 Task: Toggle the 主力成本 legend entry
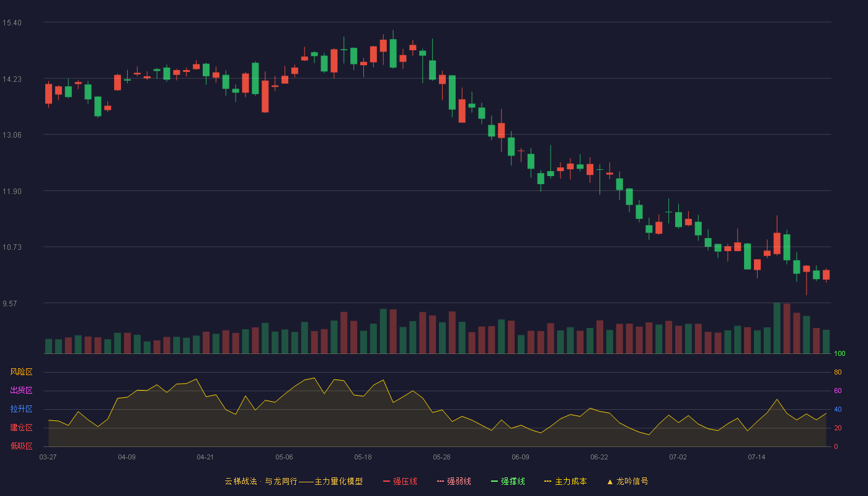coord(565,481)
